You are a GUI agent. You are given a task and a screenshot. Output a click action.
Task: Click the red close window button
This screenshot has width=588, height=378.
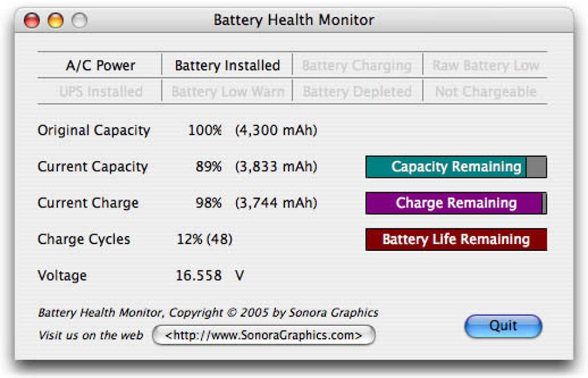[32, 21]
